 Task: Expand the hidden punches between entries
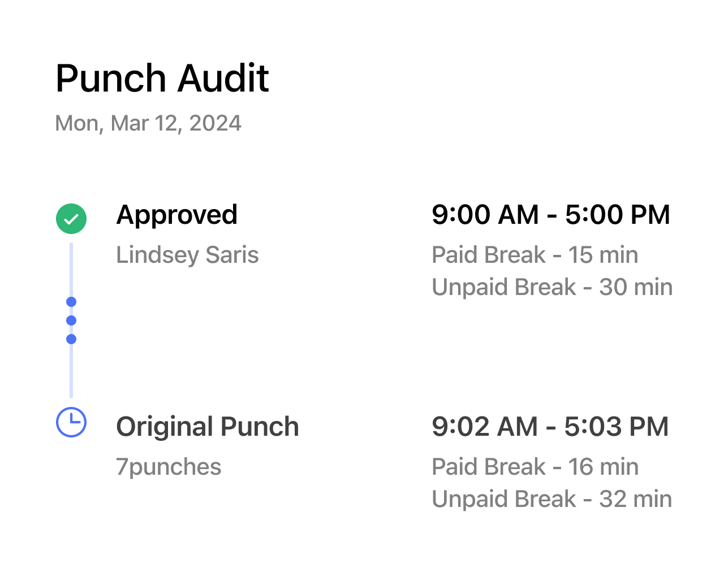71,320
